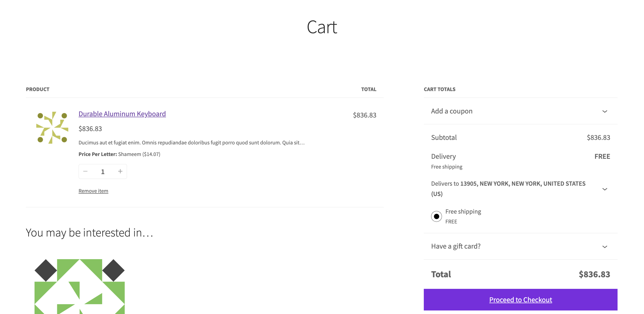Expand the Have a gift card section
This screenshot has width=644, height=314.
(x=520, y=246)
